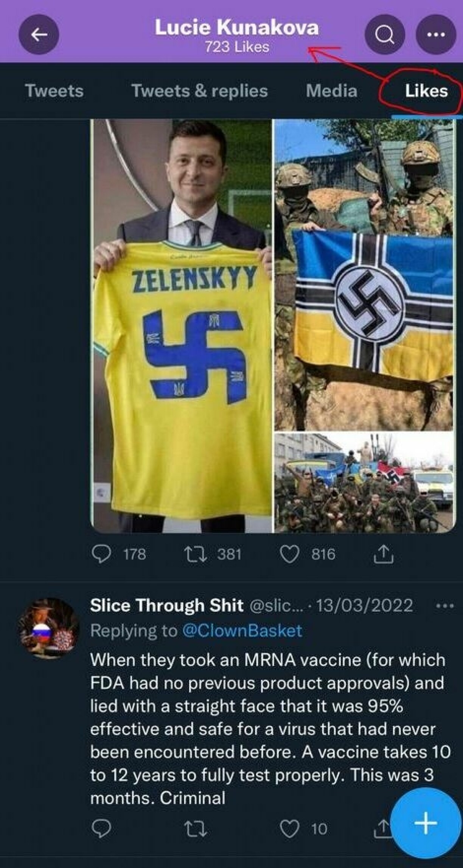Switch to the Tweets tab
This screenshot has height=868, width=463.
coord(54,91)
